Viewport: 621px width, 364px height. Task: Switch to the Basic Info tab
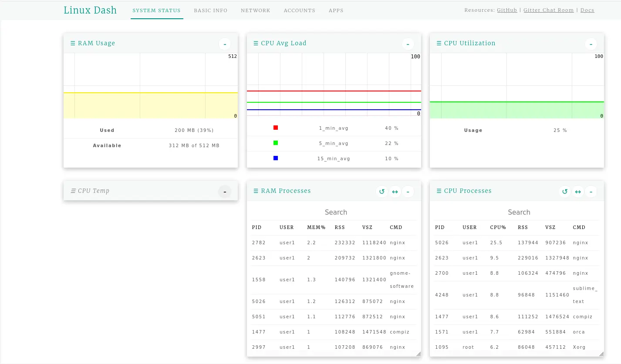tap(211, 10)
